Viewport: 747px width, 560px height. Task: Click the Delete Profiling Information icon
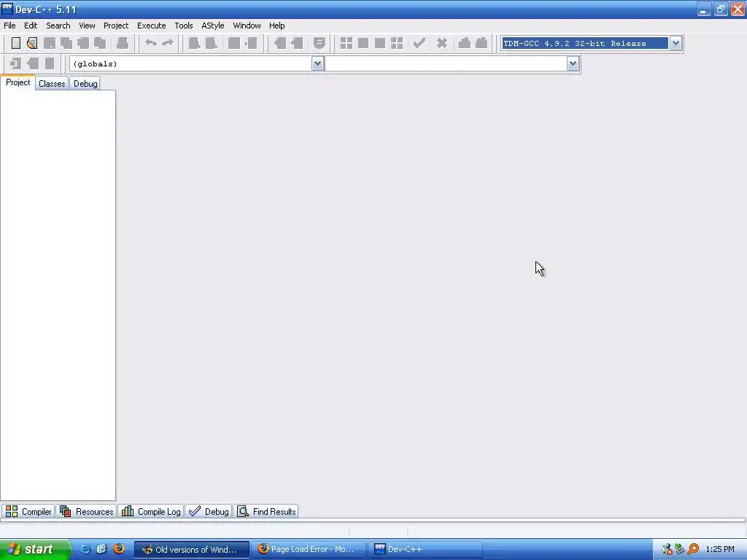pos(481,43)
